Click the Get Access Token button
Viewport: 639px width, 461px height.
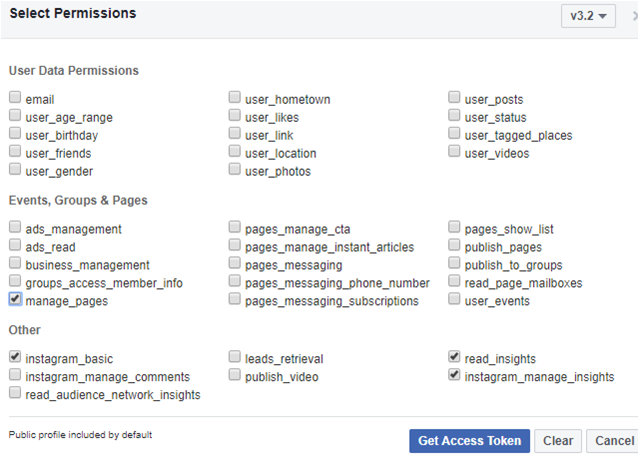click(469, 441)
